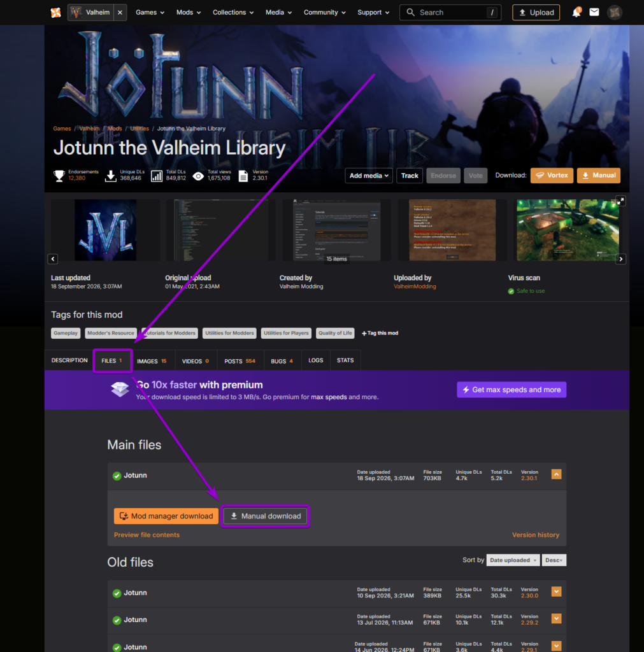The image size is (644, 652).
Task: Open the Version history link
Action: (x=536, y=535)
